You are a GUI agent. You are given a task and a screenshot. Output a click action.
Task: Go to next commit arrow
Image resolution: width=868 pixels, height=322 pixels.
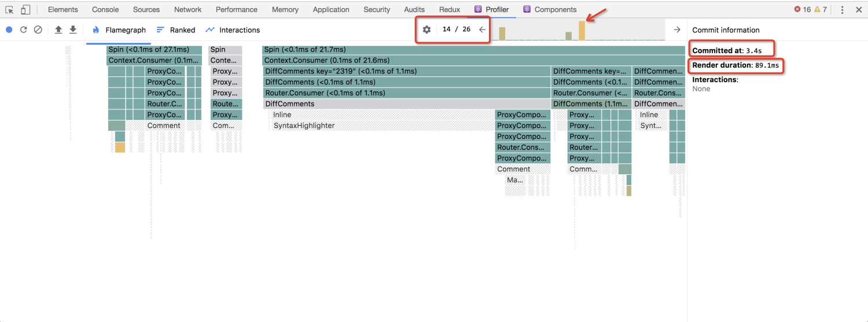677,30
